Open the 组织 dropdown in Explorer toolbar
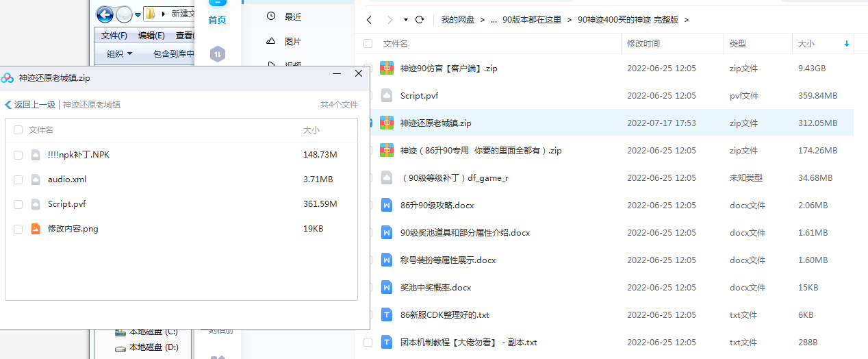 [x=119, y=54]
